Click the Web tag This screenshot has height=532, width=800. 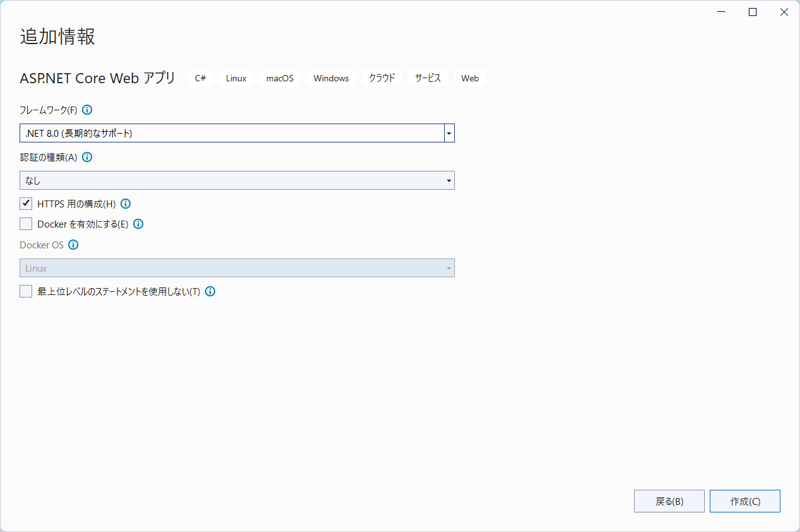470,78
